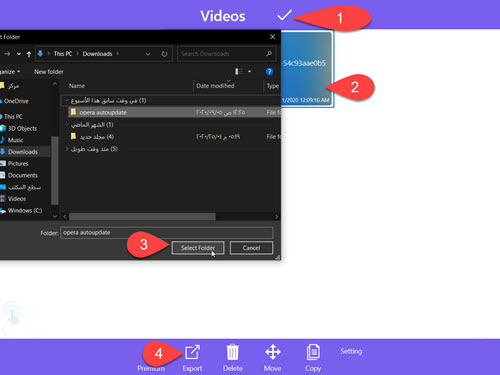500x375 pixels.
Task: Collapse the earlier this week group
Action: point(67,100)
